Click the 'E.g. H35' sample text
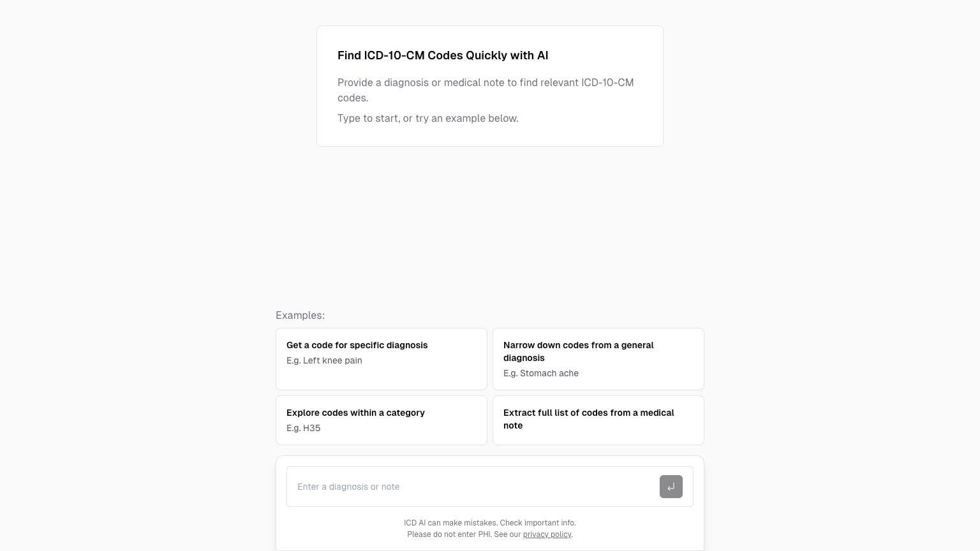 303,428
